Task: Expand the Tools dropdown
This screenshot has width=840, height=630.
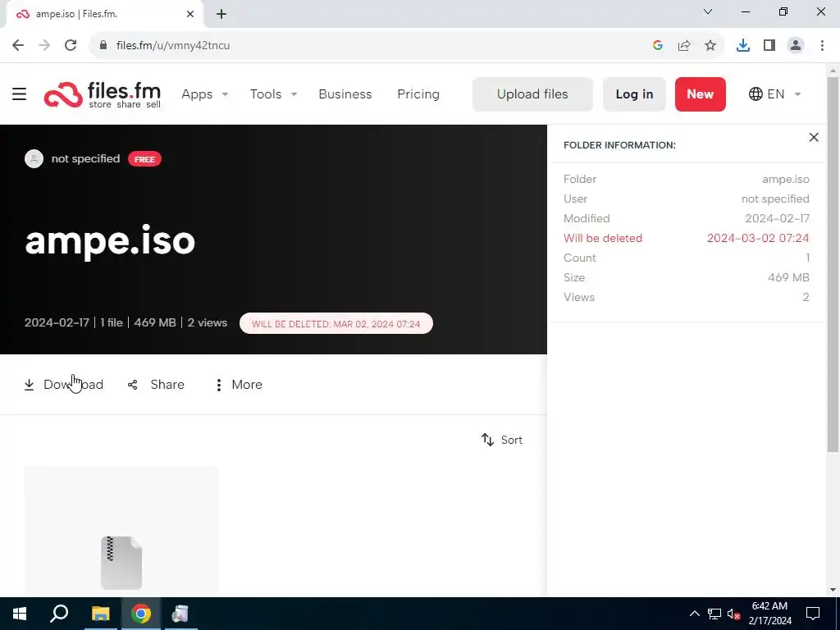Action: (x=273, y=94)
